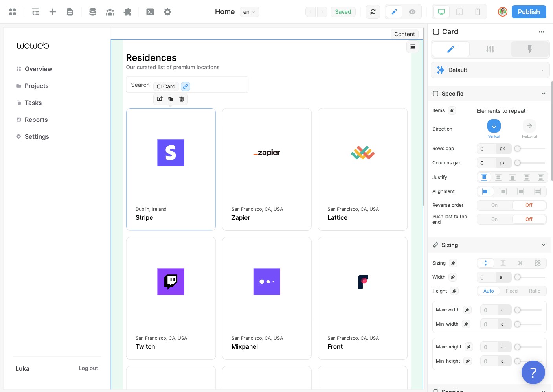Image resolution: width=553 pixels, height=392 pixels.
Task: Switch to eye preview mode
Action: coord(412,12)
